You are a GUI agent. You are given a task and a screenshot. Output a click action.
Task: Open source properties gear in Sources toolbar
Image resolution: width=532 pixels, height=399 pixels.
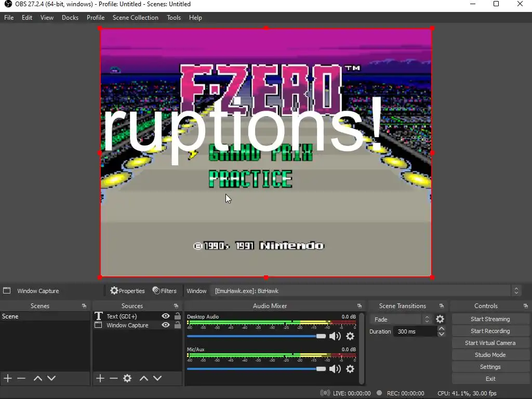coord(127,378)
